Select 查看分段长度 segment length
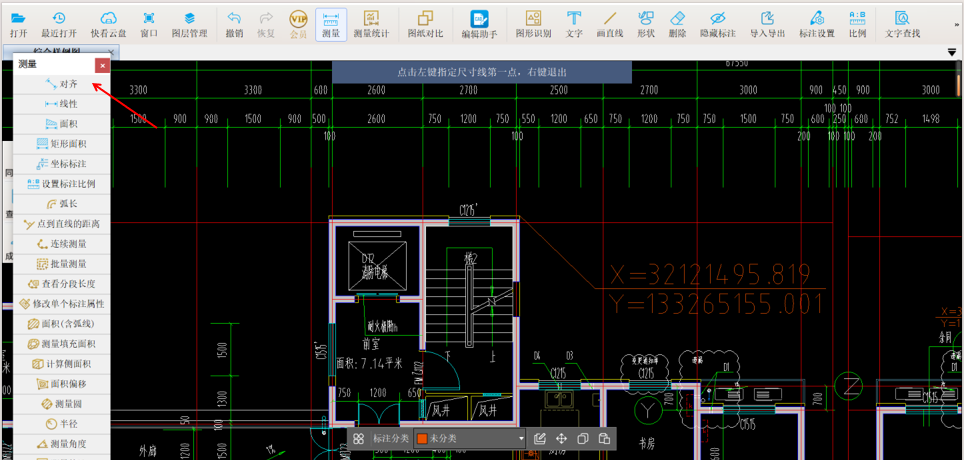This screenshot has width=964, height=460. point(61,284)
